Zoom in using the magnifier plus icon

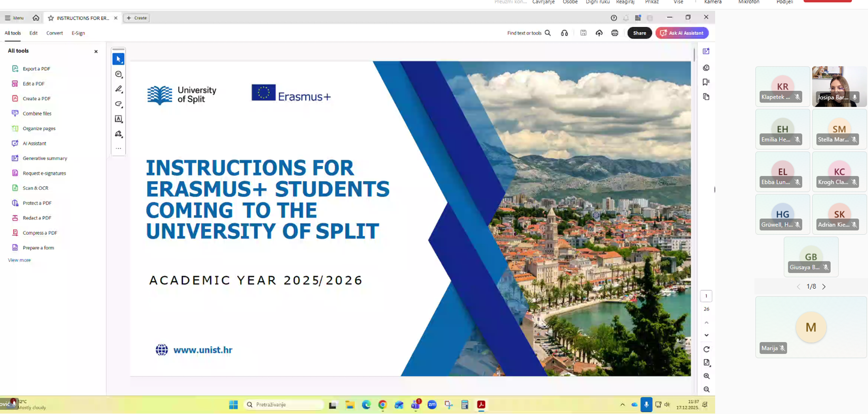[x=706, y=376]
